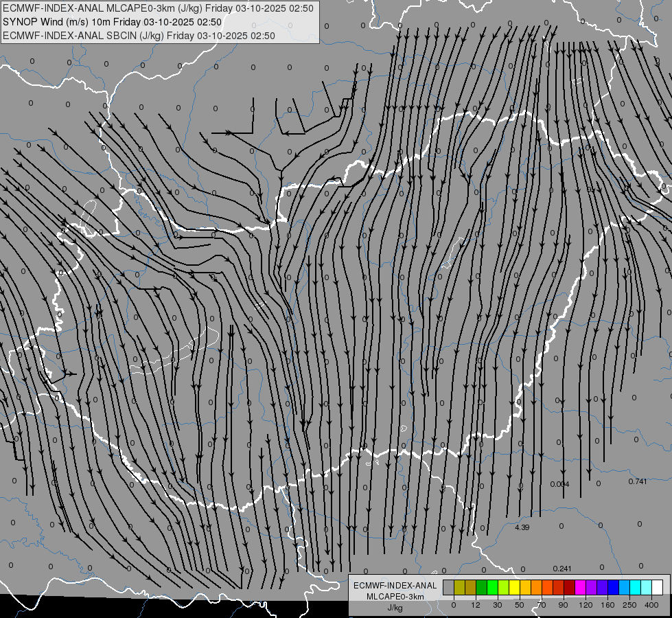Screen dimensions: 672x618
Task: Click the 250 tick label on the colorbar
Action: [629, 605]
